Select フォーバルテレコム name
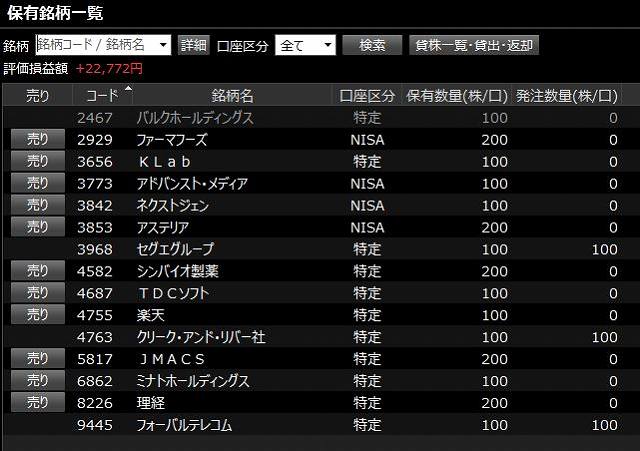The width and height of the screenshot is (640, 451). click(x=184, y=425)
